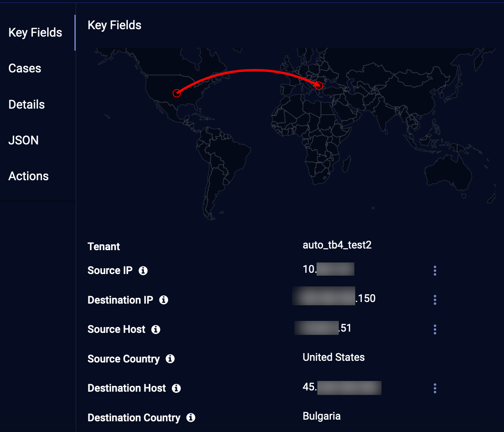The image size is (504, 432).
Task: Select the Key Fields sidebar tab
Action: [35, 33]
